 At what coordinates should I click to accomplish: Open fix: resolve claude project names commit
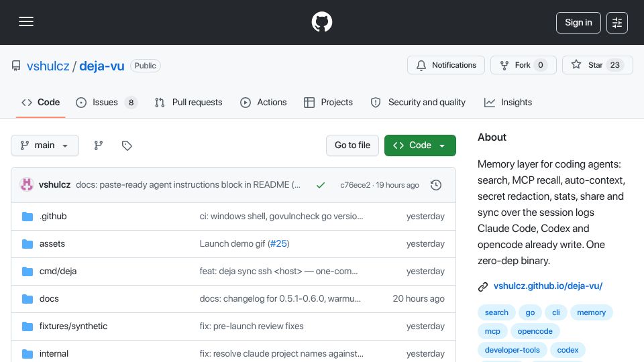[281, 354]
